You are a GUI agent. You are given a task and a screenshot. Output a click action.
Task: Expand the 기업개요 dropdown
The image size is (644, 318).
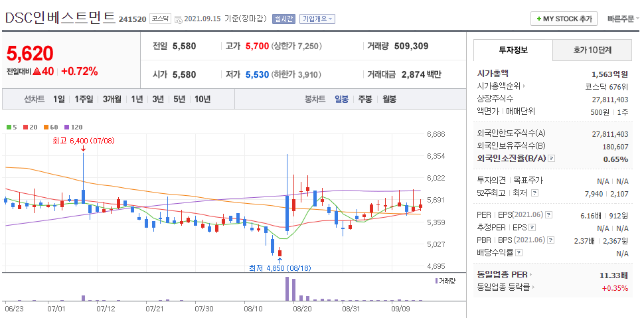click(x=317, y=19)
